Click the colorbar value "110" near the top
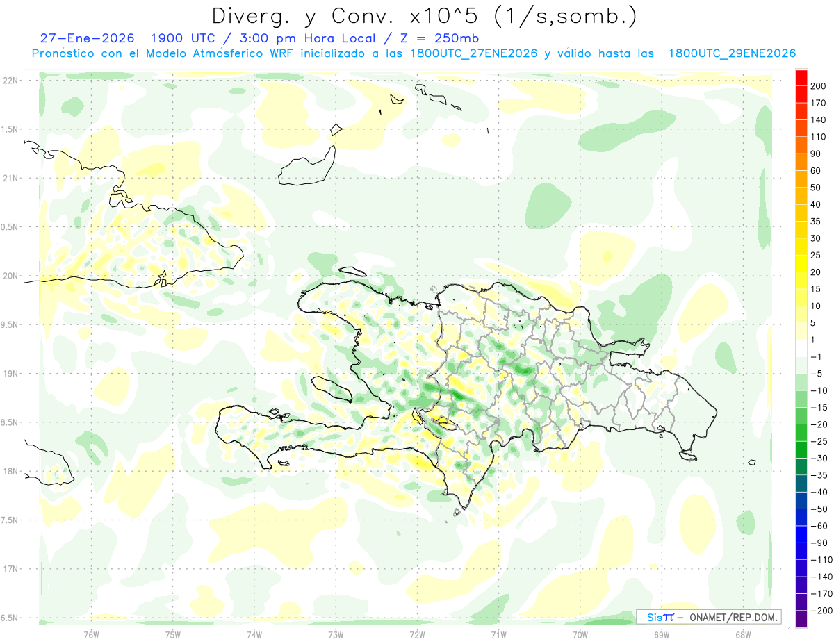The image size is (834, 644). tap(819, 137)
